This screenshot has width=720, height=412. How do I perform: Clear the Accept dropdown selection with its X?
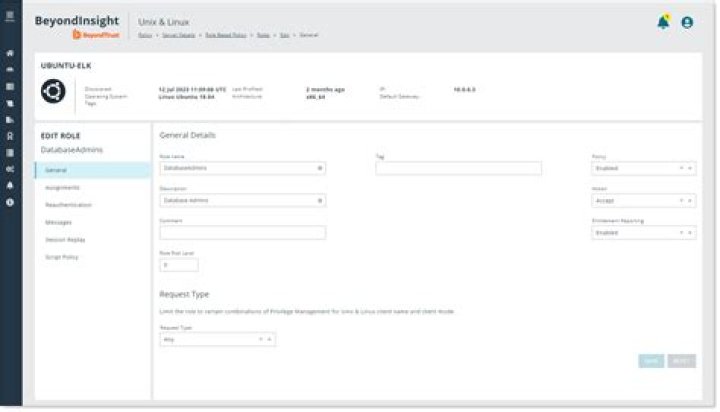coord(681,201)
